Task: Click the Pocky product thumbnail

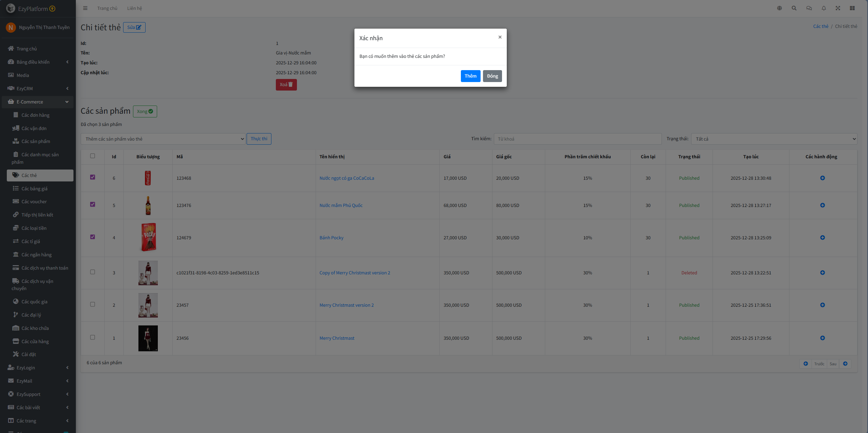Action: (148, 237)
